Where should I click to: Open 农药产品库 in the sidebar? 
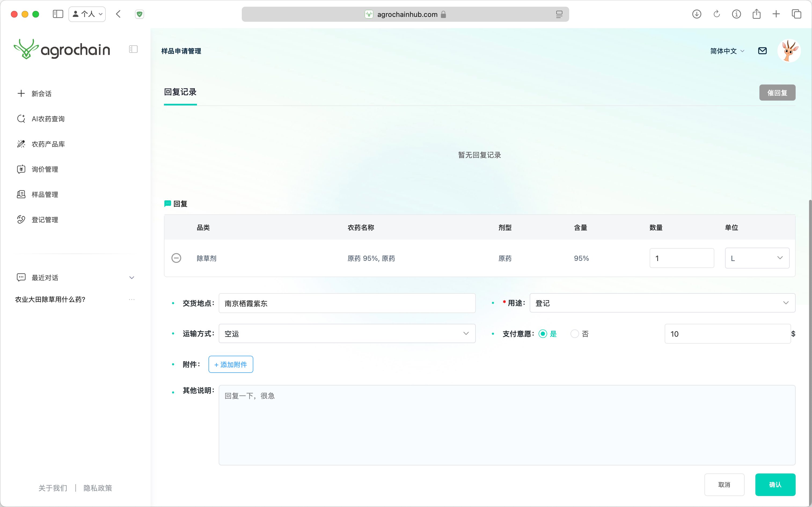click(x=48, y=144)
